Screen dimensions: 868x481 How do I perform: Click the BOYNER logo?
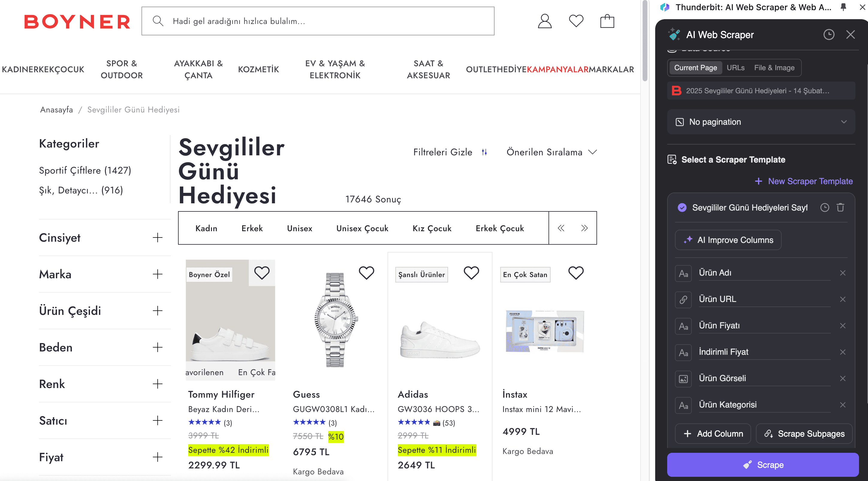point(77,21)
